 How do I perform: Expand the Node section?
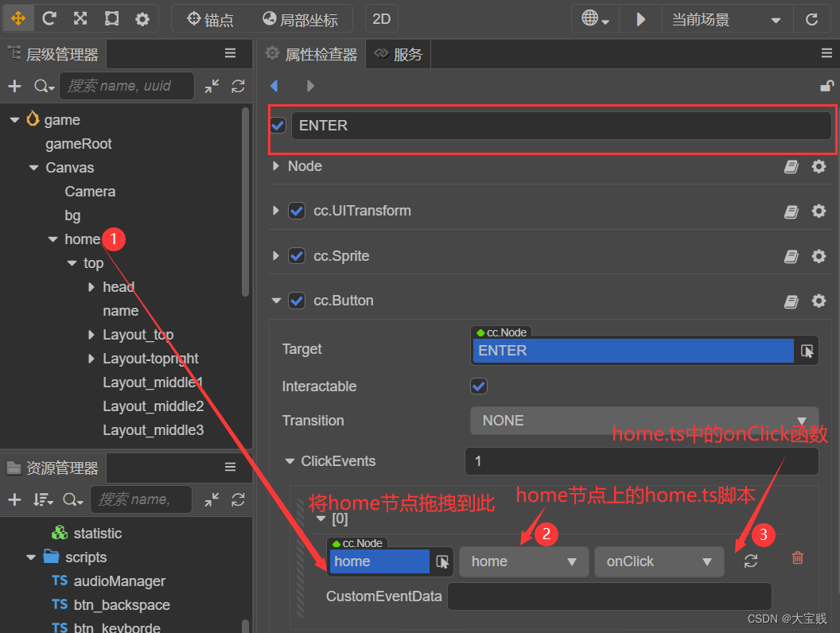(276, 166)
